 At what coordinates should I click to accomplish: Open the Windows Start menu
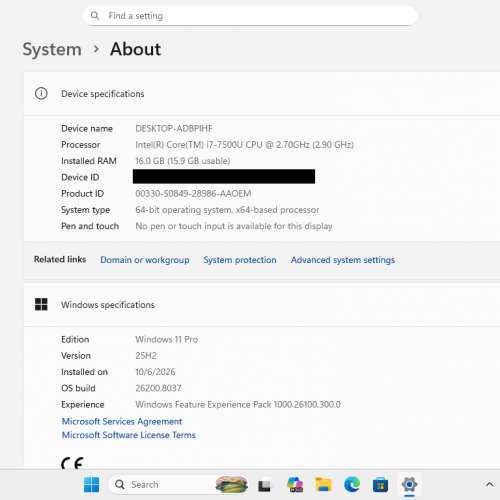click(x=91, y=485)
